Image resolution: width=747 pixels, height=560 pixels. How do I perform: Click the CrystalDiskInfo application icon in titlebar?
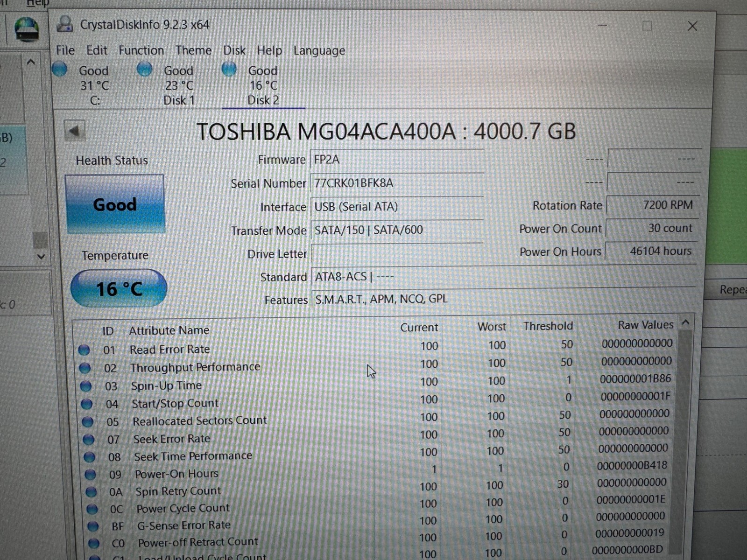click(x=63, y=24)
